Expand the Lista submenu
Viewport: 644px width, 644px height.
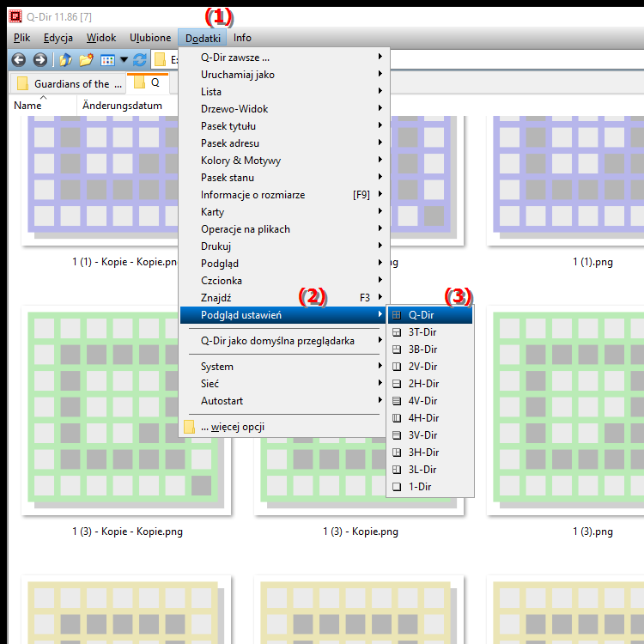[x=284, y=92]
